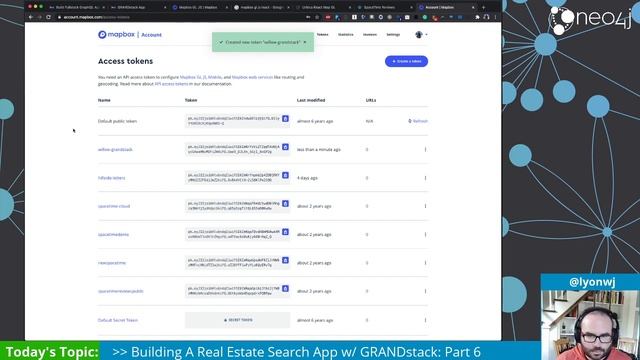The image size is (640, 360).
Task: Open the spacetimereviews public token link
Action: pyautogui.click(x=120, y=291)
